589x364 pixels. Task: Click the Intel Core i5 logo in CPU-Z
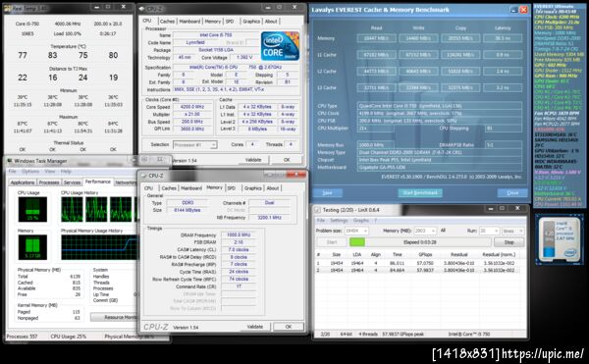point(280,46)
